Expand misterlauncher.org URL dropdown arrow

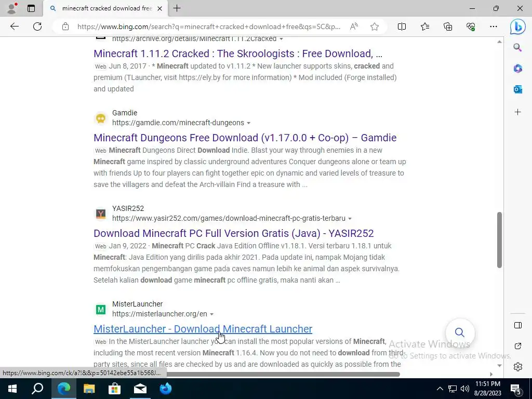212,314
